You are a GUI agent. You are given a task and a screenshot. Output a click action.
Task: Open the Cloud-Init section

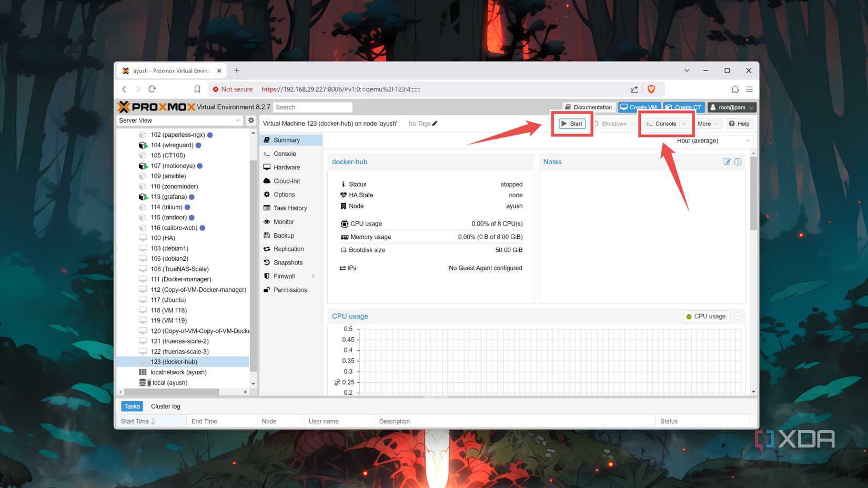pyautogui.click(x=292, y=181)
